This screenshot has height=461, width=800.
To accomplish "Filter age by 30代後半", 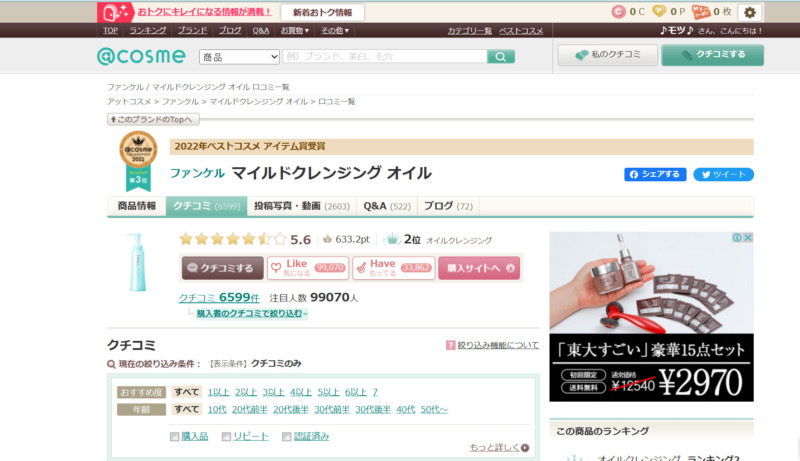I will (x=373, y=409).
